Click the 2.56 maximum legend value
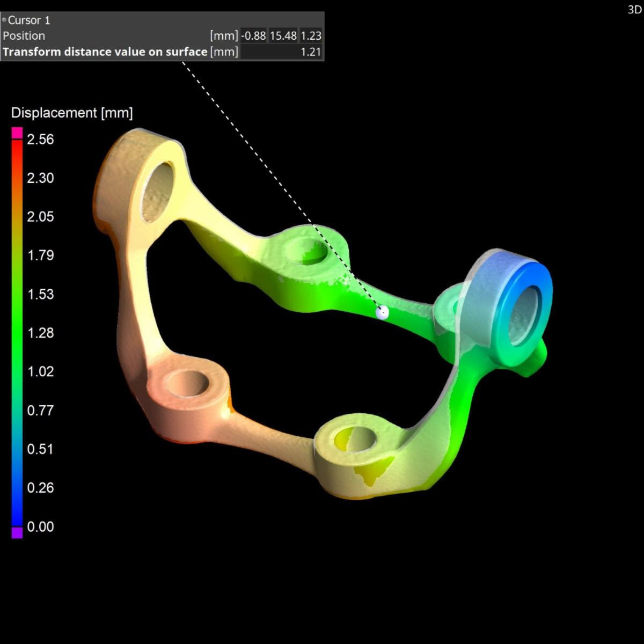Viewport: 644px width, 644px height. [40, 140]
